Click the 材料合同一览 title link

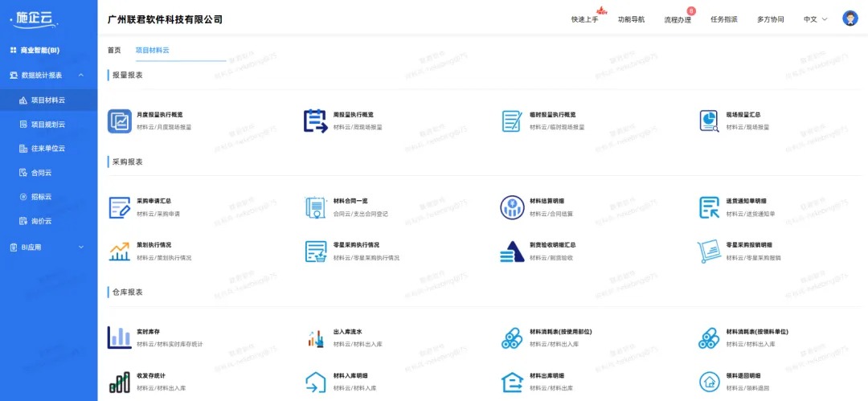[350, 201]
